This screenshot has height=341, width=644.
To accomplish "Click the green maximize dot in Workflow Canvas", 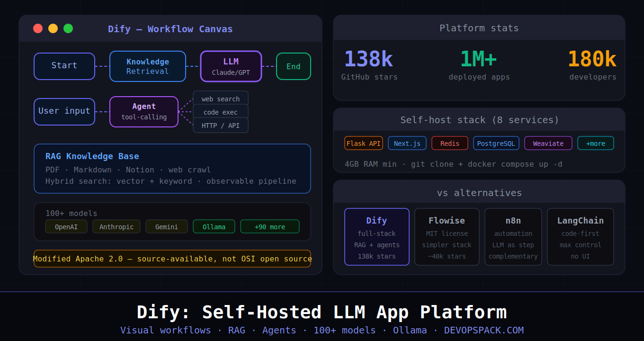I will point(68,28).
